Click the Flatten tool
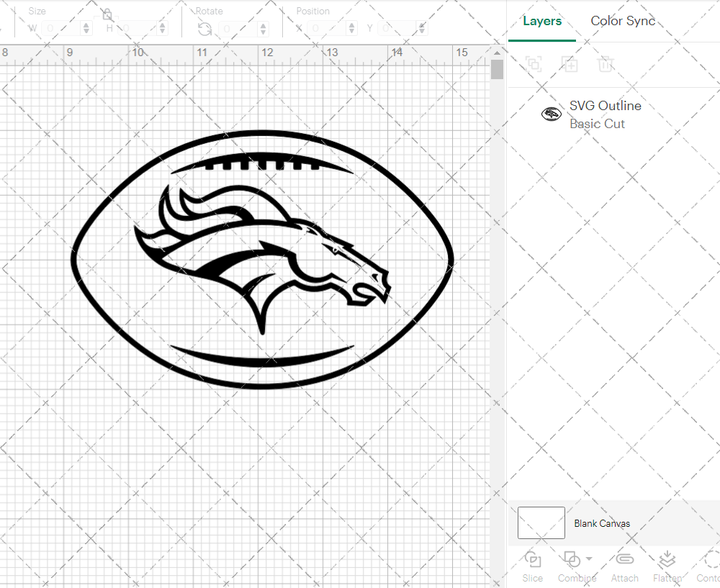This screenshot has height=588, width=720. tap(667, 567)
